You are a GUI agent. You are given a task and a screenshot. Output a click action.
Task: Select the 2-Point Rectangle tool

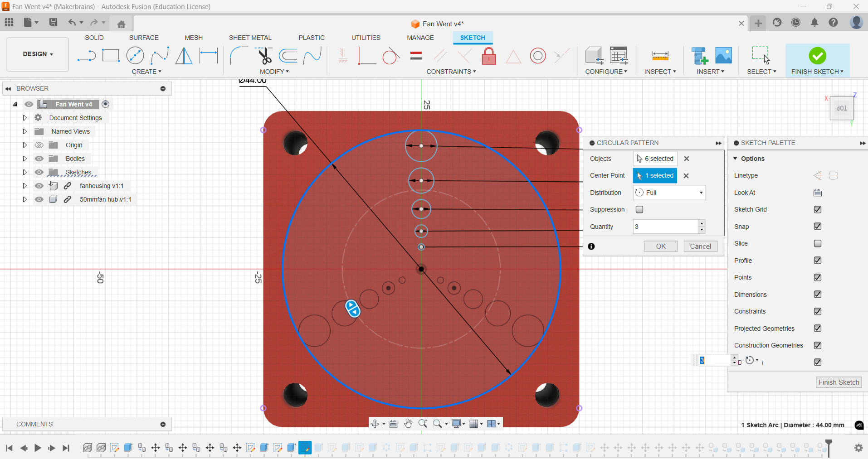click(111, 55)
